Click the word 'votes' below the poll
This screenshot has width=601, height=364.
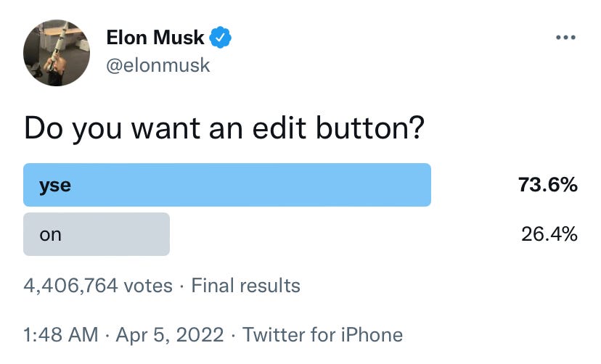click(x=148, y=286)
